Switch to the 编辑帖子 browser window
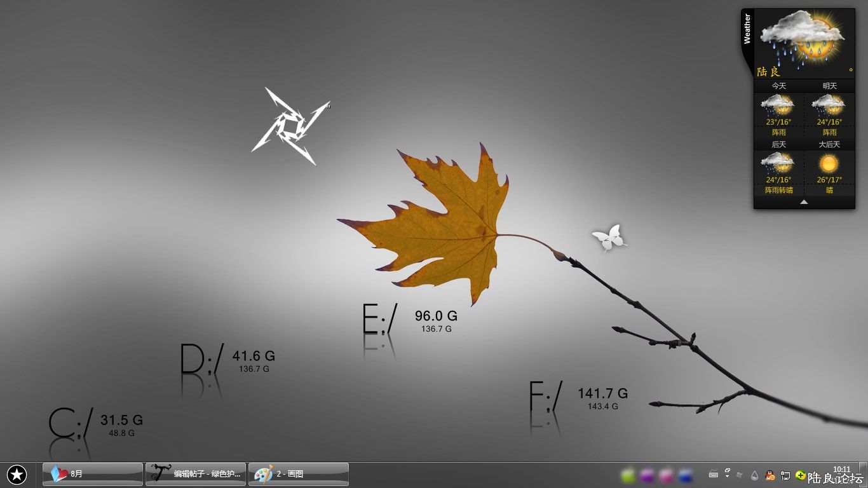Screen dimensions: 868x488 click(x=195, y=474)
